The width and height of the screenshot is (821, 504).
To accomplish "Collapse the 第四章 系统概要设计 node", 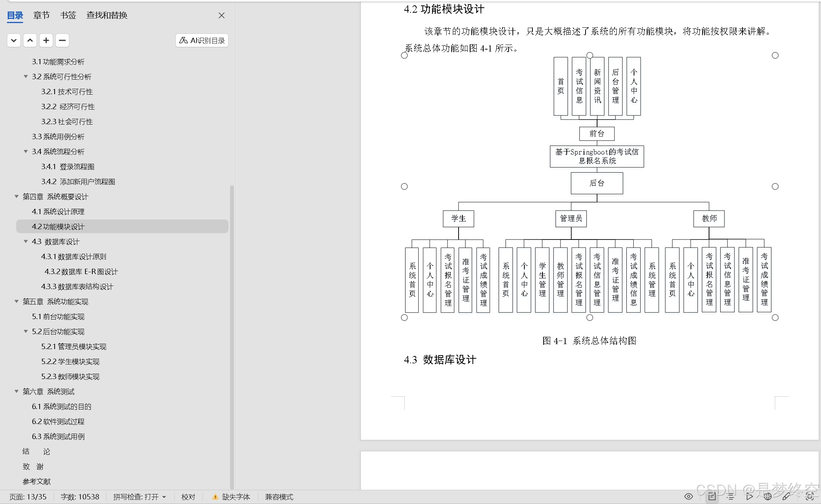I will 17,196.
